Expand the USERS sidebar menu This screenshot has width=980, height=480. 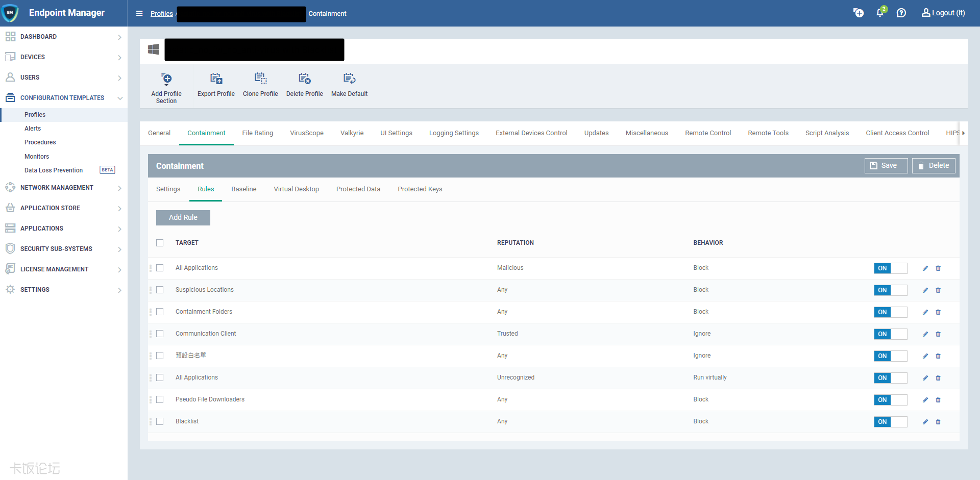pos(64,78)
